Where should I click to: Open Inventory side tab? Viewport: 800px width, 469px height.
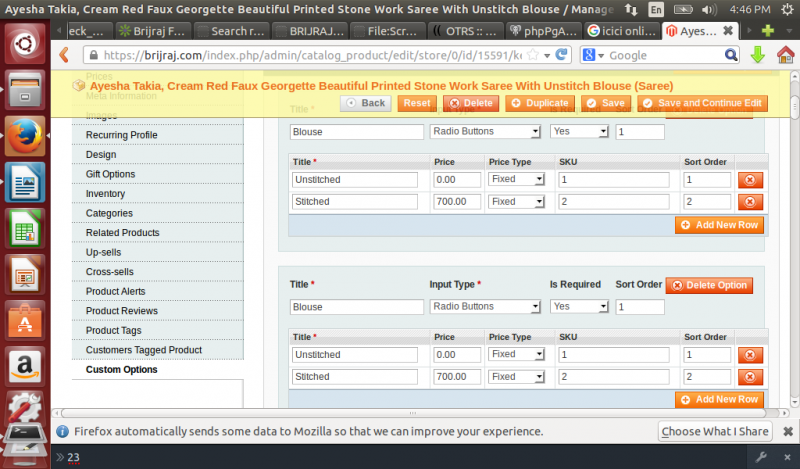[158, 193]
